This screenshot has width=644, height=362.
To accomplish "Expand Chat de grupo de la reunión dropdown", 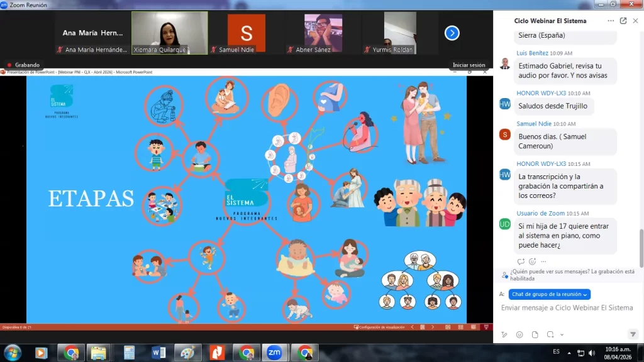I will (x=550, y=294).
